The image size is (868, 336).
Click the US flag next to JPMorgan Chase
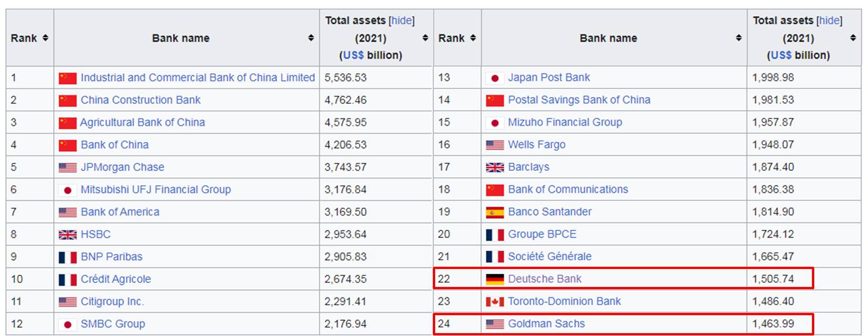tap(68, 167)
